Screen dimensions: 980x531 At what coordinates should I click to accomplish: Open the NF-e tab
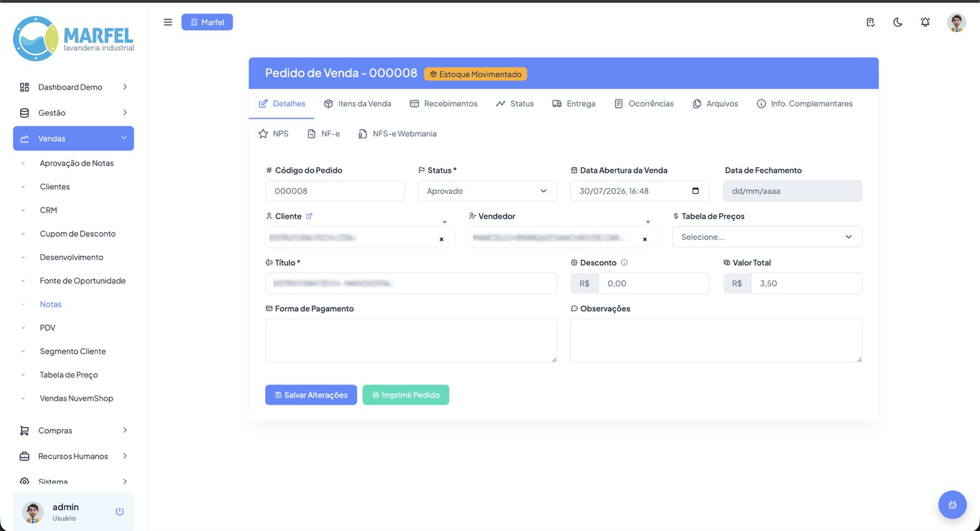coord(323,134)
